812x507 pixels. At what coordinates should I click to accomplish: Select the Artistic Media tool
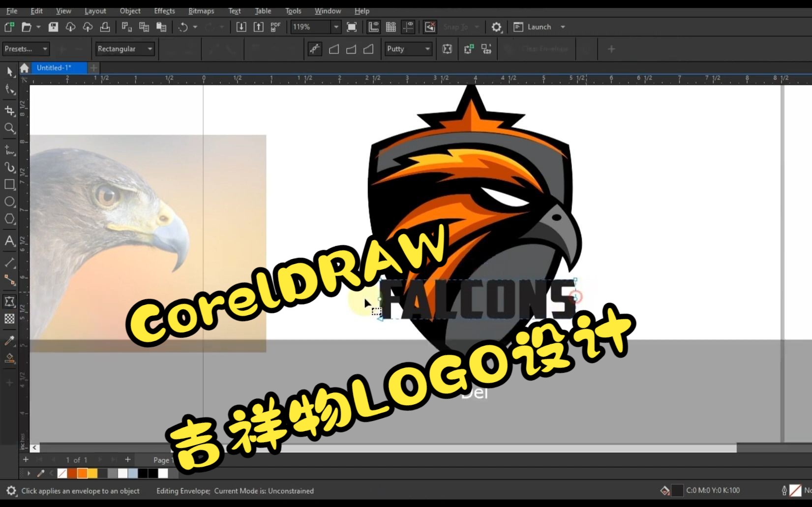coord(9,167)
